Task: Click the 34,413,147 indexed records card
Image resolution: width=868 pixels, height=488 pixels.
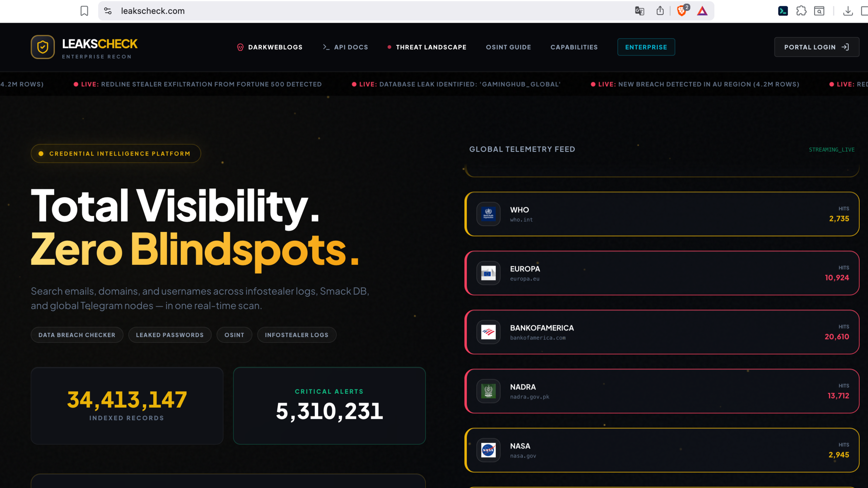Action: pos(127,406)
